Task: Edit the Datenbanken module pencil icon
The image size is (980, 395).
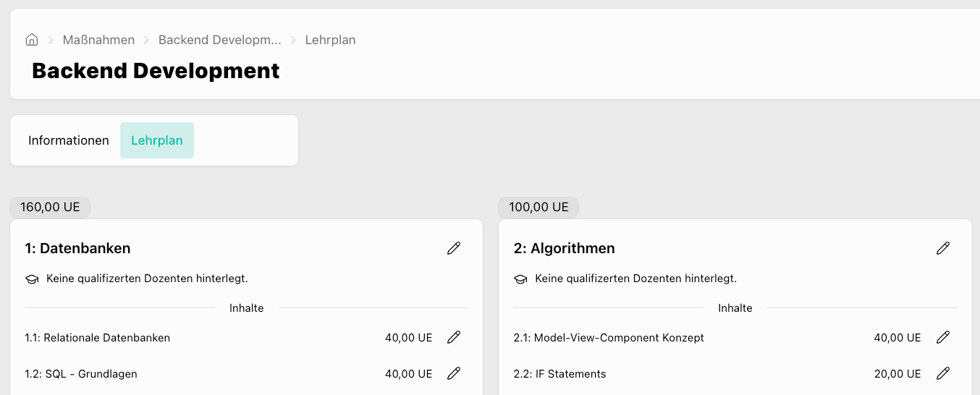Action: tap(454, 248)
